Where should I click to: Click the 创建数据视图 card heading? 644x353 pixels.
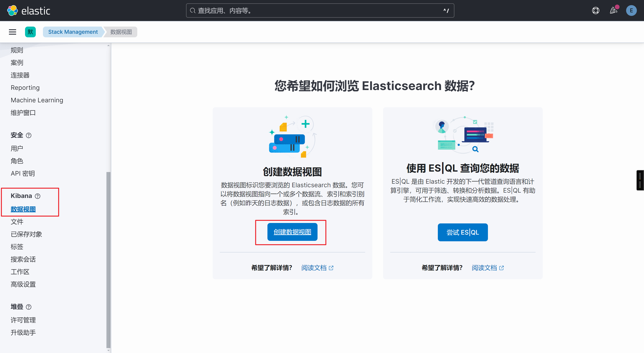[292, 172]
